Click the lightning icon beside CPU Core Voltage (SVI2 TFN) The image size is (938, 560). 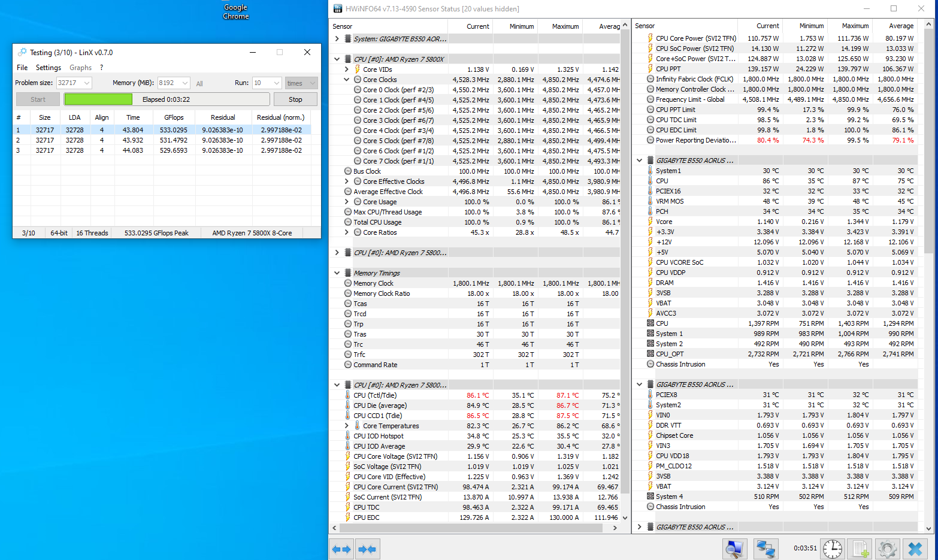pyautogui.click(x=347, y=456)
